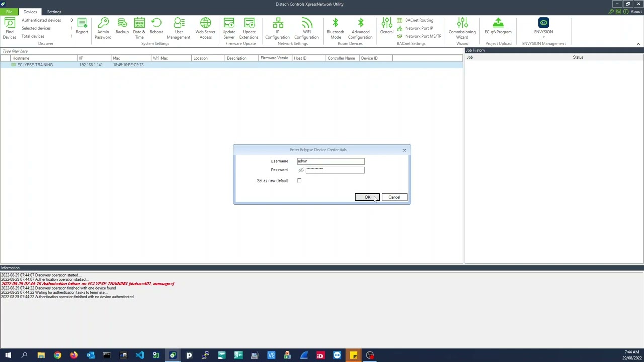644x362 pixels.
Task: Click the Description column header
Action: pyautogui.click(x=242, y=58)
